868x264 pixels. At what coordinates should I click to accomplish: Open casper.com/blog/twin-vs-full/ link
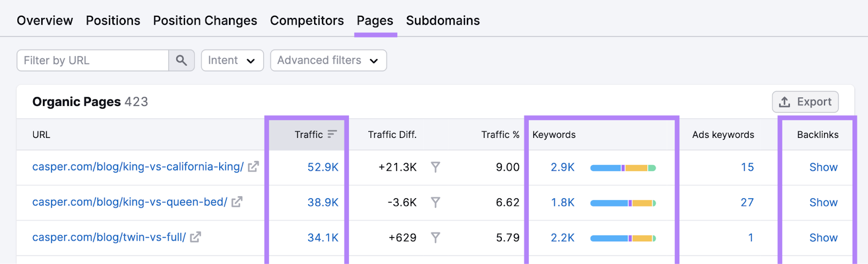coord(109,237)
